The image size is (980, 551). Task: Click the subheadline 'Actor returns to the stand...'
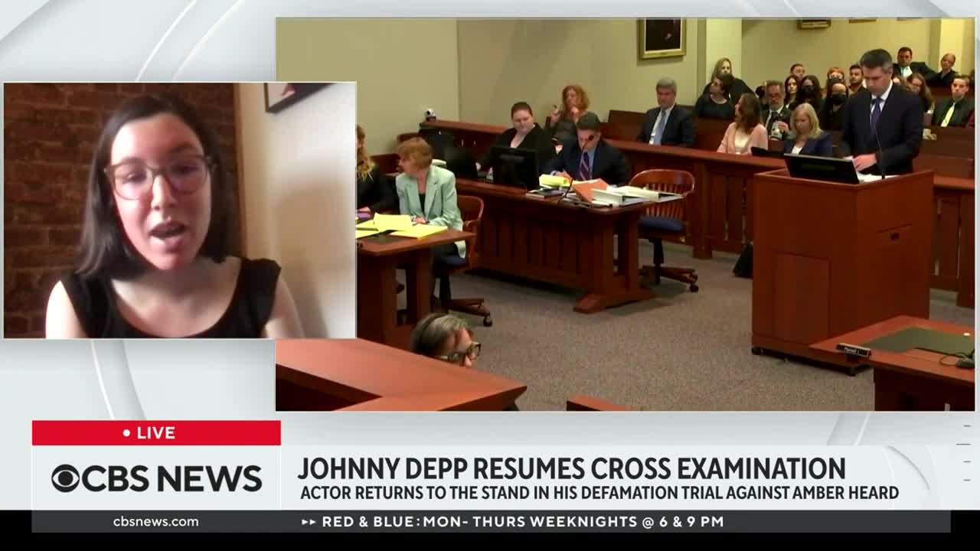(x=599, y=493)
